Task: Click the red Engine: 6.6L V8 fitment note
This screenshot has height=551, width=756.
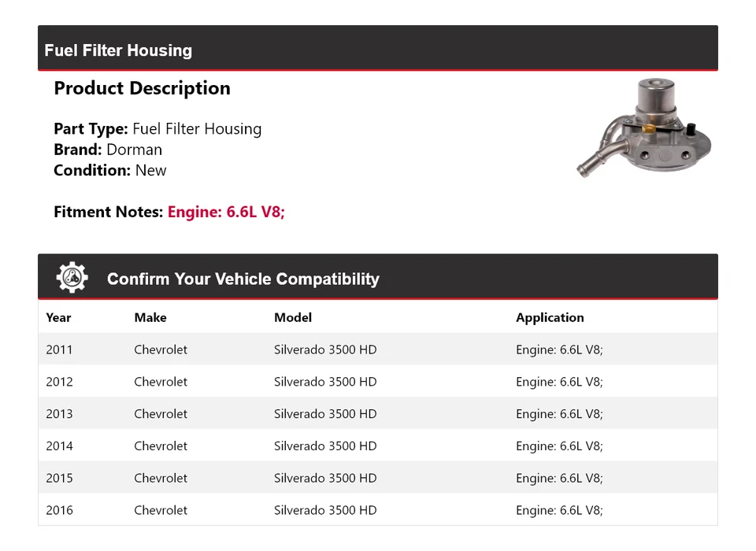Action: [226, 212]
